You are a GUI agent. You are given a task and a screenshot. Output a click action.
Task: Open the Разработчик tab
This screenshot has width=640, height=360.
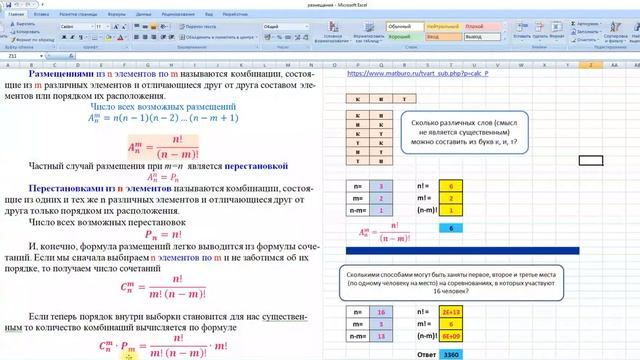coord(235,14)
